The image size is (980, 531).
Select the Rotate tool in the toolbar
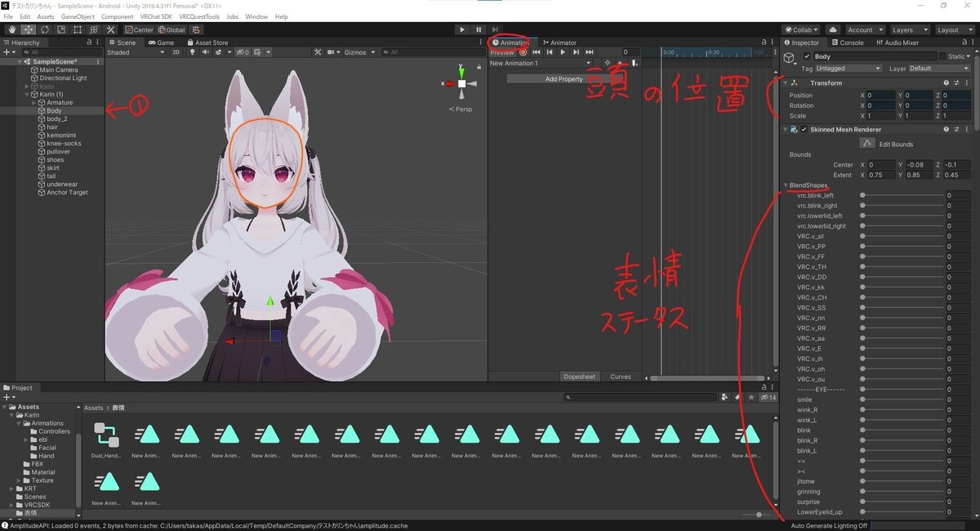pyautogui.click(x=44, y=29)
